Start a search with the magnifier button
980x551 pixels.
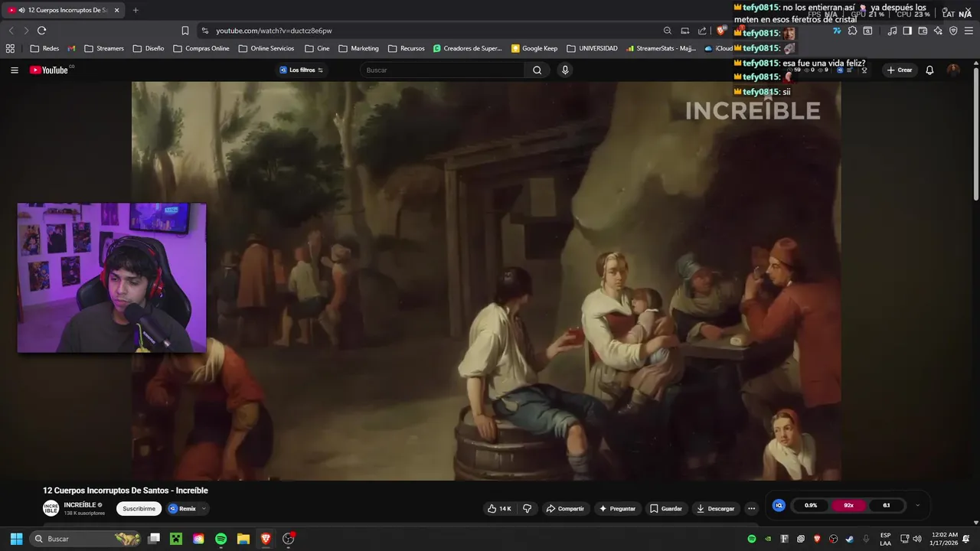coord(537,70)
